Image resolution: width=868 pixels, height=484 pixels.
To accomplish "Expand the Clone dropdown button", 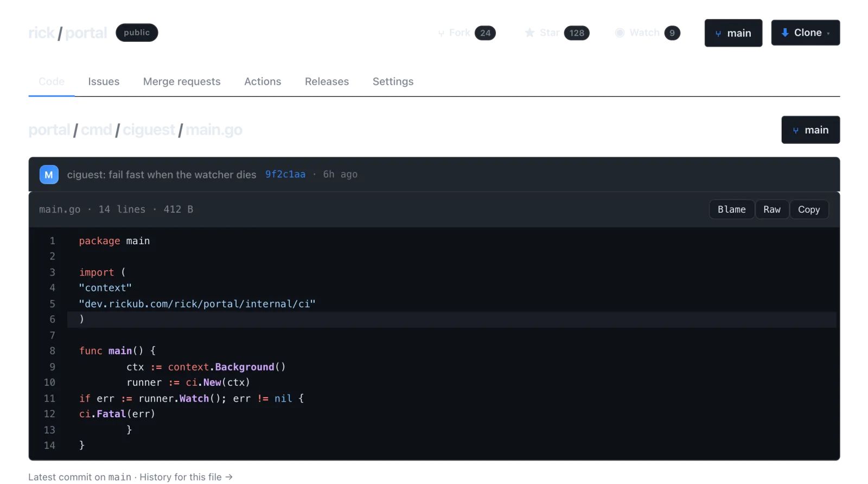I will coord(806,33).
